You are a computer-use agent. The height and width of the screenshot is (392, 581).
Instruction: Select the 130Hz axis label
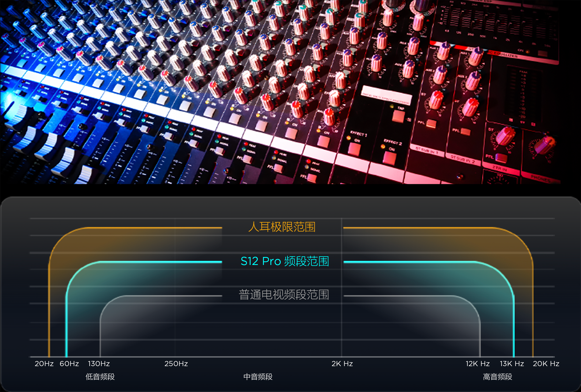pyautogui.click(x=99, y=364)
